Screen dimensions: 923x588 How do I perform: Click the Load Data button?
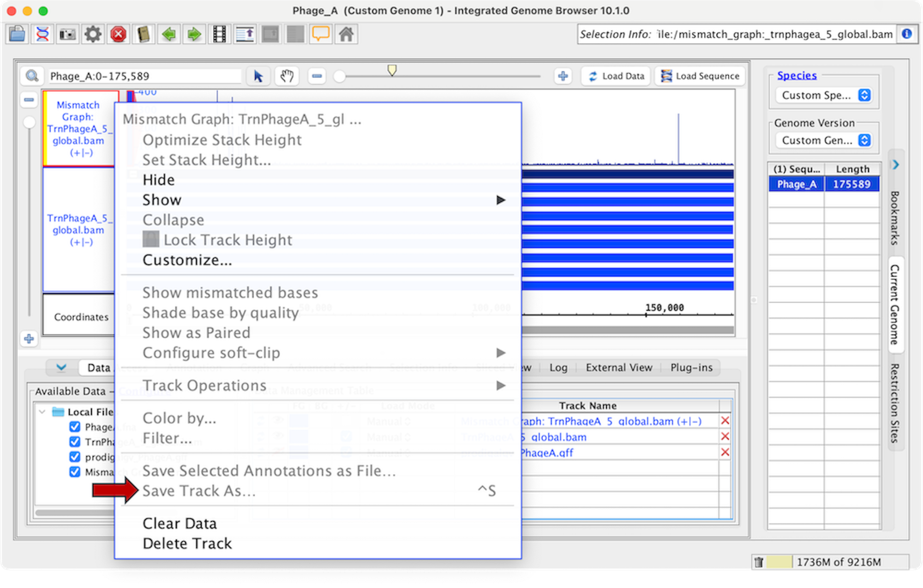point(616,76)
